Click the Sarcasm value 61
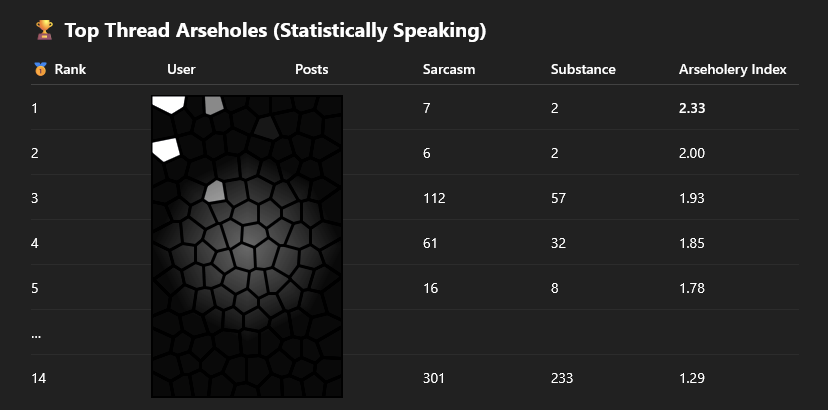 pos(431,243)
